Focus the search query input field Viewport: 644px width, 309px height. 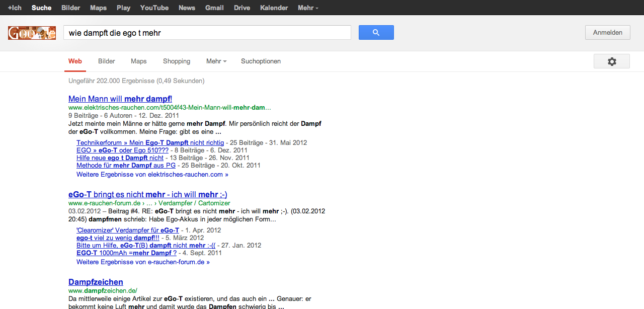[x=207, y=33]
